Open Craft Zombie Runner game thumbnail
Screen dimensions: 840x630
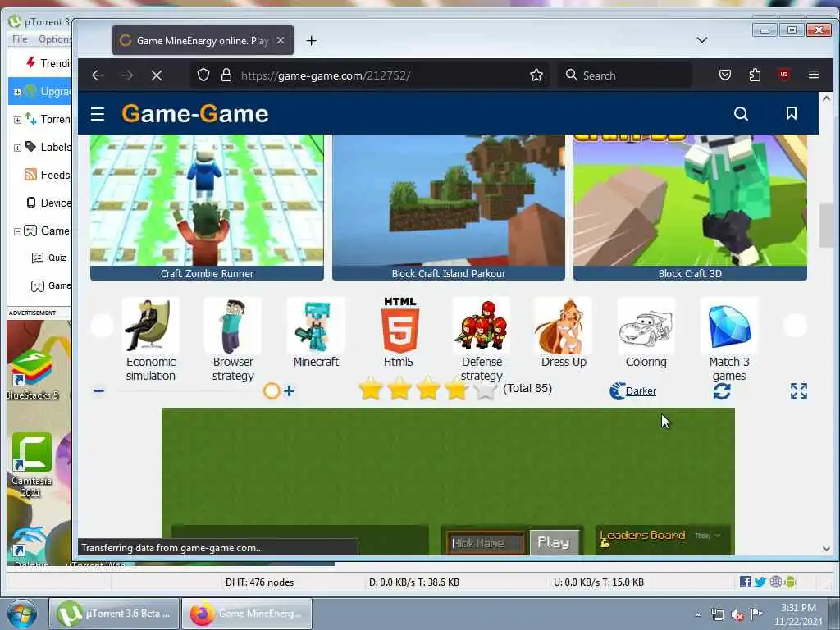coord(207,208)
